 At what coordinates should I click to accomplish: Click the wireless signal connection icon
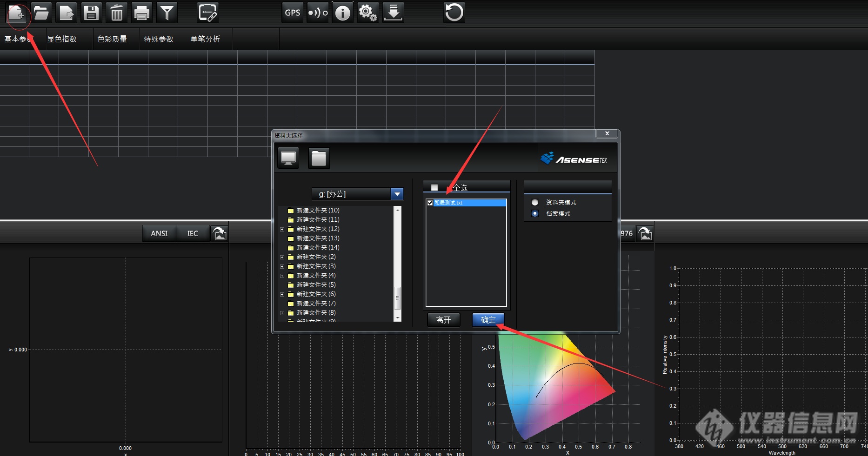[318, 13]
